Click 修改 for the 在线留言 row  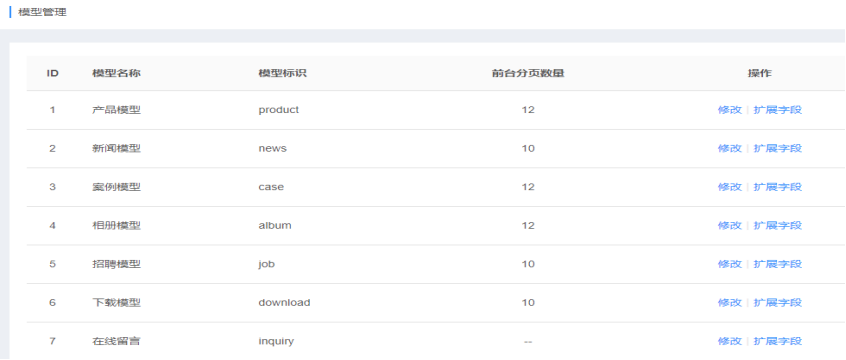(729, 341)
